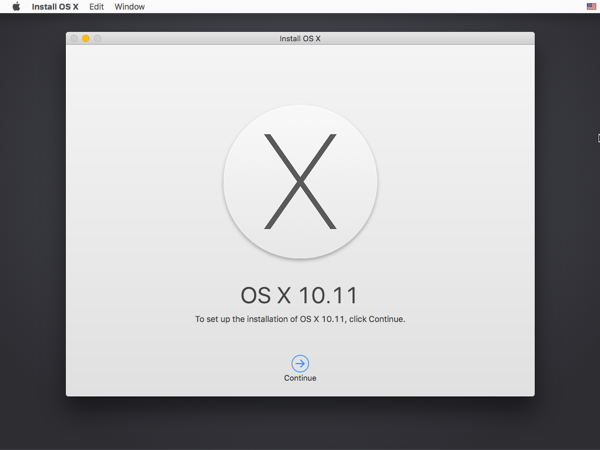Screen dimensions: 600x450
Task: Click the blank installer area below the Continue label
Action: tap(300, 389)
